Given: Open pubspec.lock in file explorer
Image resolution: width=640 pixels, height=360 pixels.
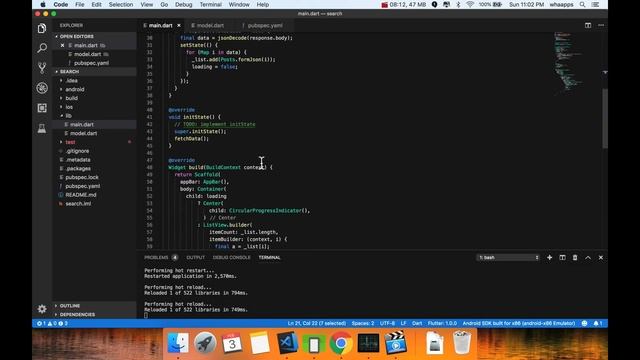Looking at the screenshot, I should tap(82, 178).
